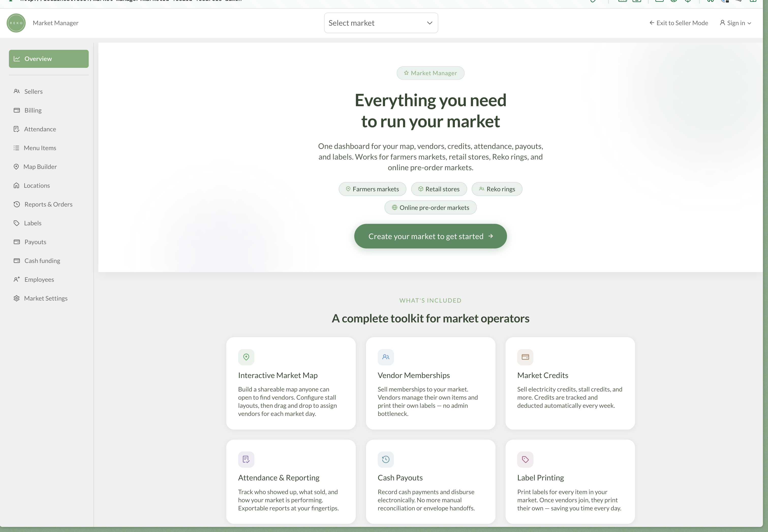Click the Employees add-person icon
Viewport: 768px width, 532px height.
[x=17, y=279]
